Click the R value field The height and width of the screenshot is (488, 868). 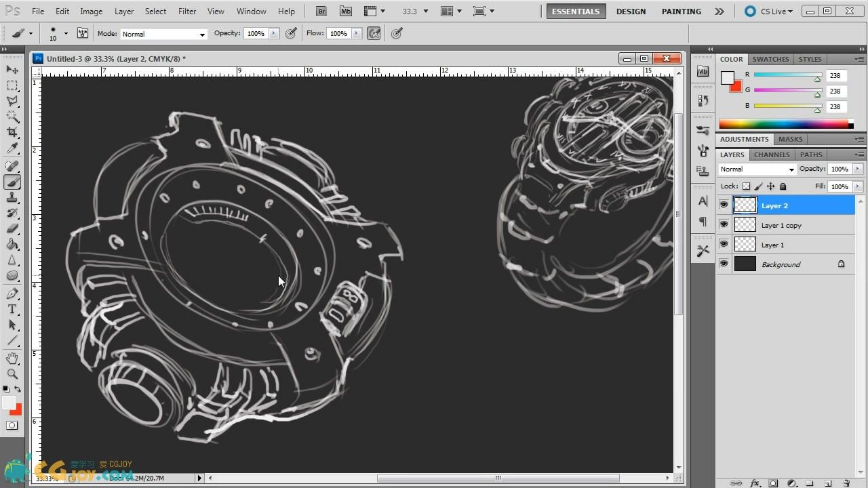pos(835,75)
